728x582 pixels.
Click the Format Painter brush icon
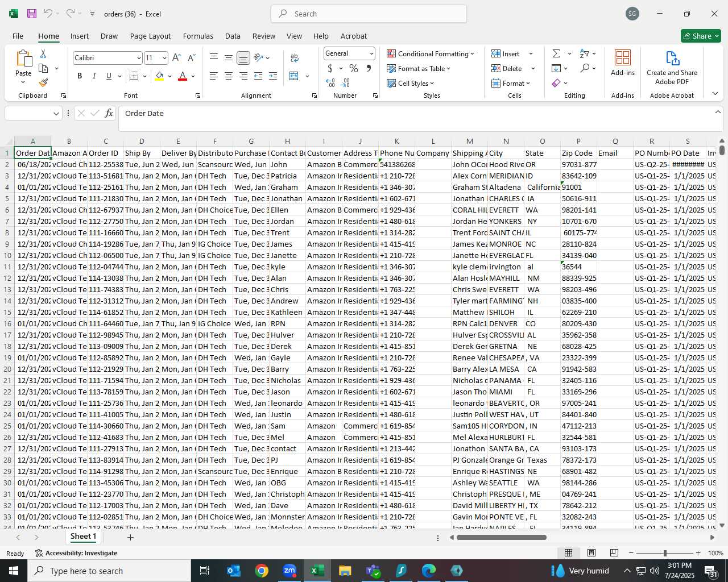[43, 83]
